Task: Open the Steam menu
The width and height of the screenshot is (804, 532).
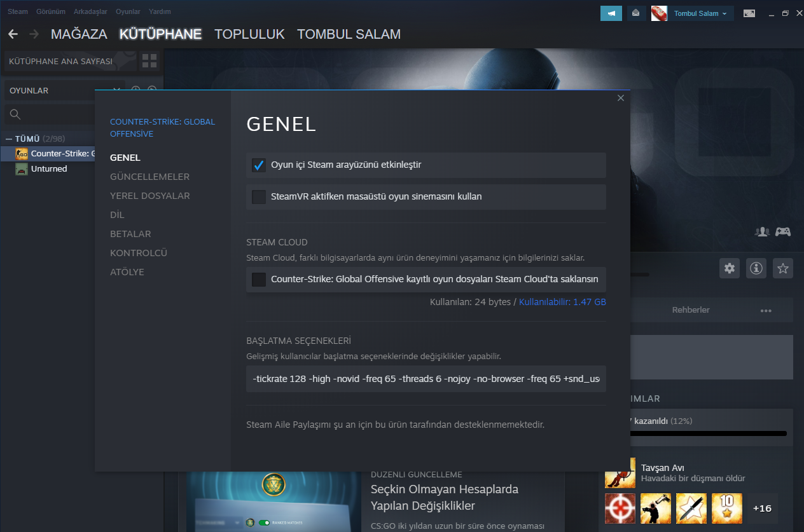Action: click(18, 11)
